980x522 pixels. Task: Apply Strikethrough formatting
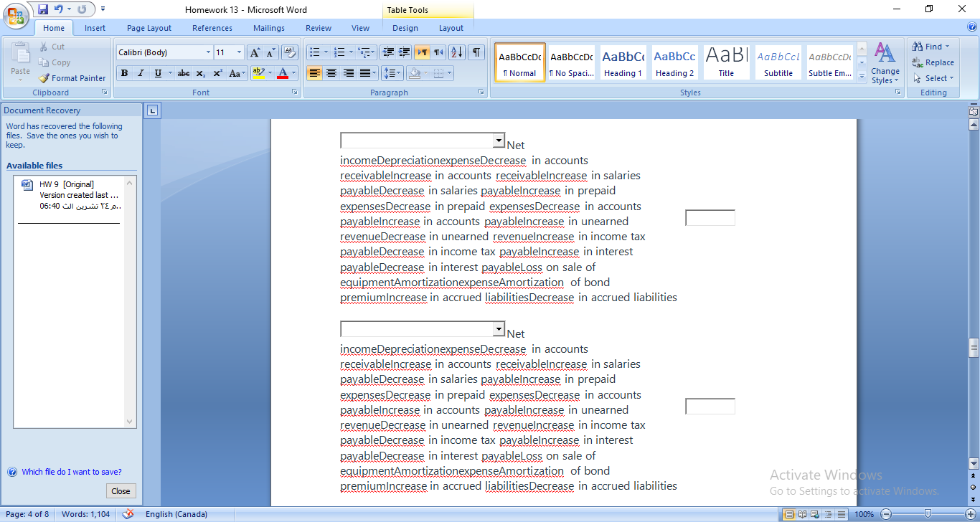pos(184,73)
